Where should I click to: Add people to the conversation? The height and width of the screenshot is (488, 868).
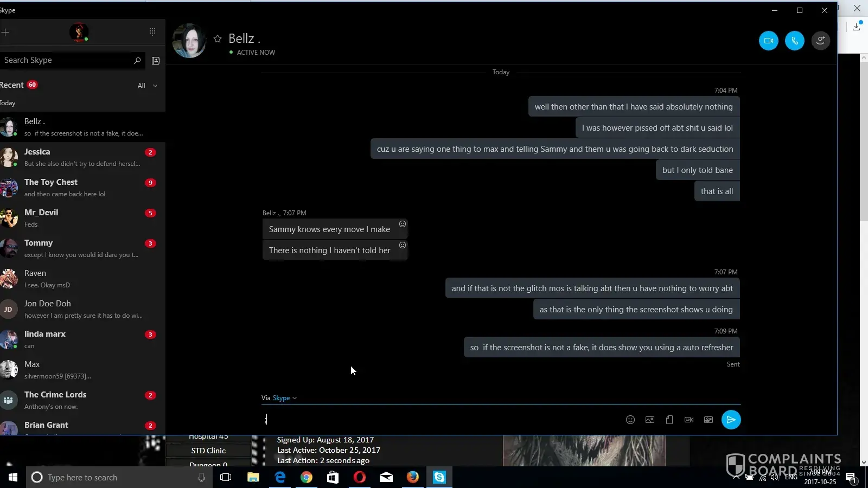click(820, 41)
